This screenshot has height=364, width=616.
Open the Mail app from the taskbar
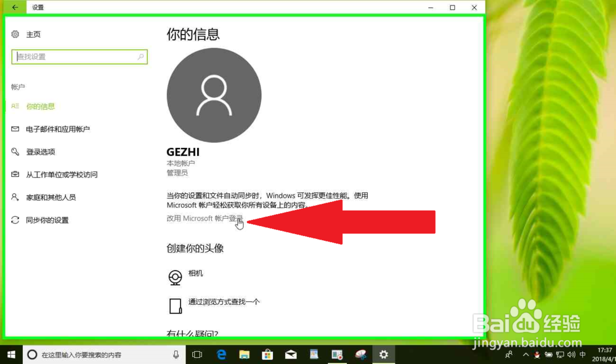click(x=290, y=355)
